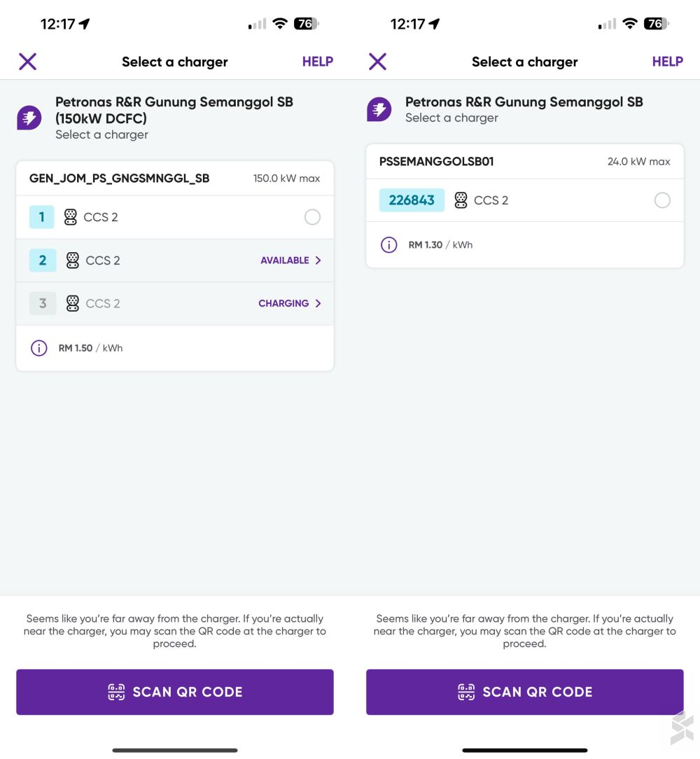The height and width of the screenshot is (759, 700).
Task: Open HELP on the left screen
Action: coord(317,62)
